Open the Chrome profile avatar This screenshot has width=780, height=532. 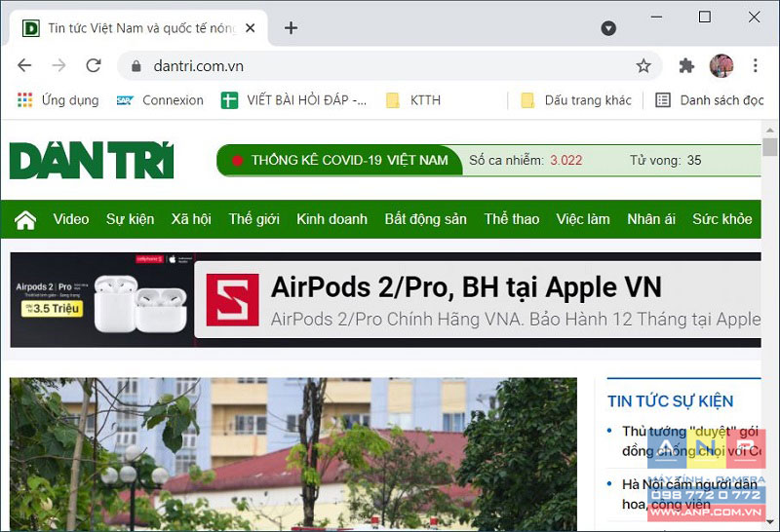pos(721,65)
